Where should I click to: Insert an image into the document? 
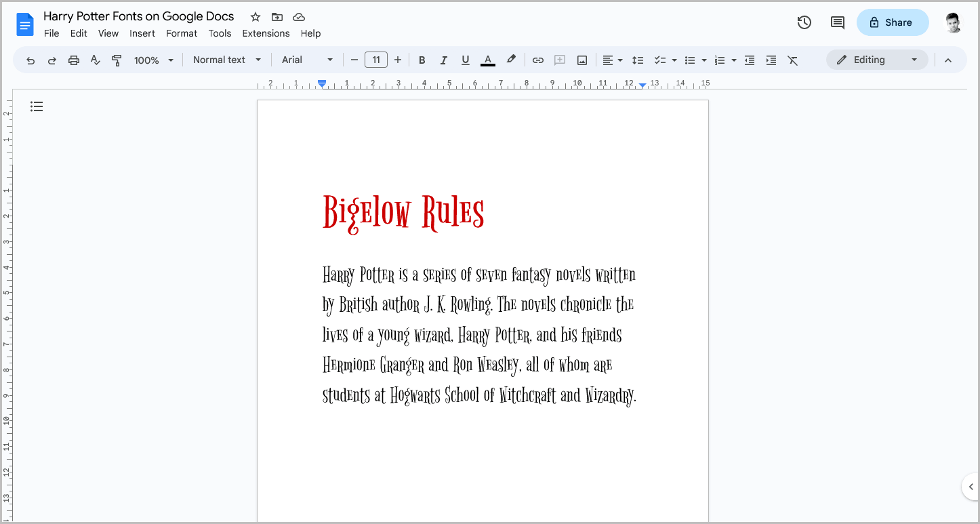[581, 60]
